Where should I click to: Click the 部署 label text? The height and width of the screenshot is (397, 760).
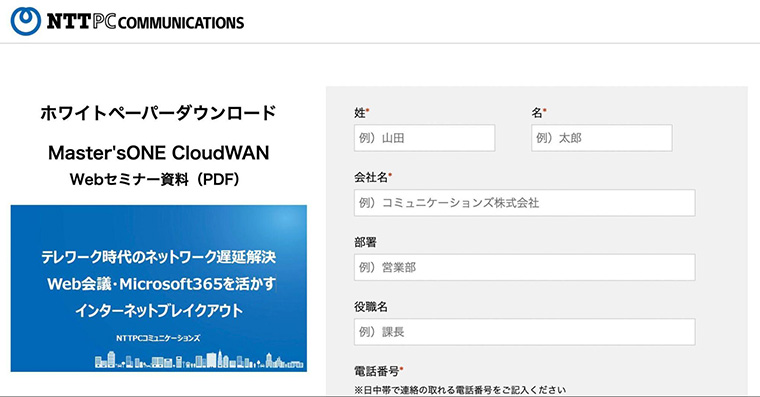point(365,242)
